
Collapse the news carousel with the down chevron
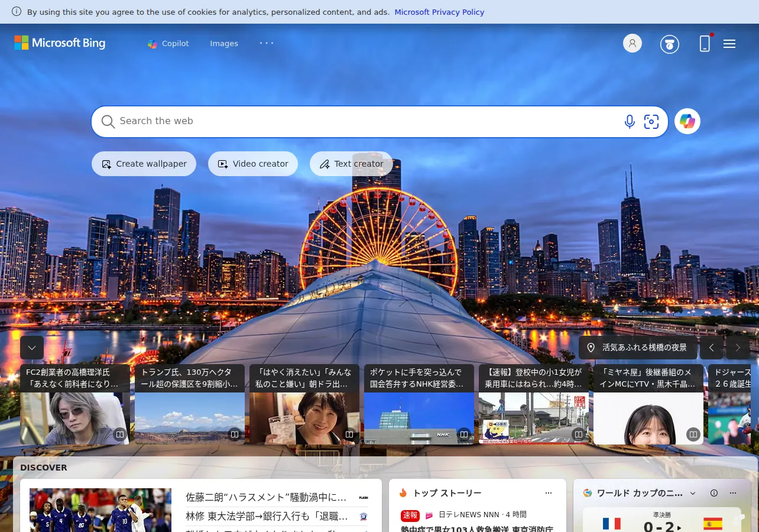click(x=32, y=348)
